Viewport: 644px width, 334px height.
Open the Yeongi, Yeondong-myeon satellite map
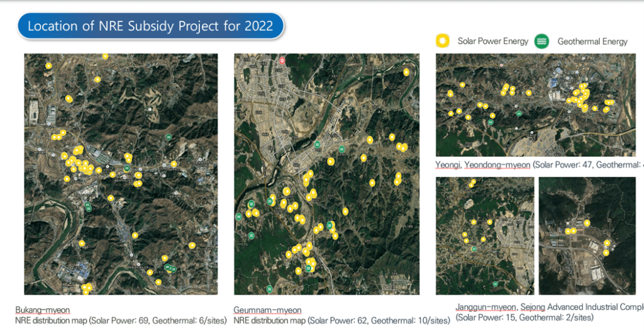click(535, 104)
